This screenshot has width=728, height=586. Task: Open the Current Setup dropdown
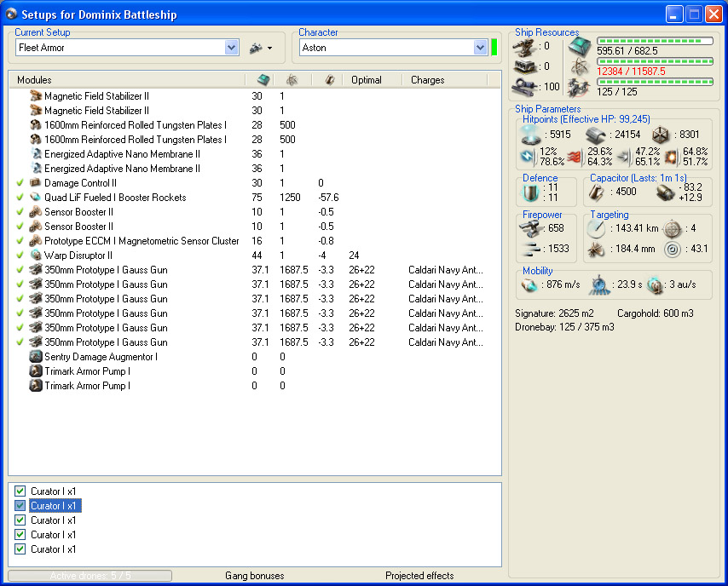[231, 48]
